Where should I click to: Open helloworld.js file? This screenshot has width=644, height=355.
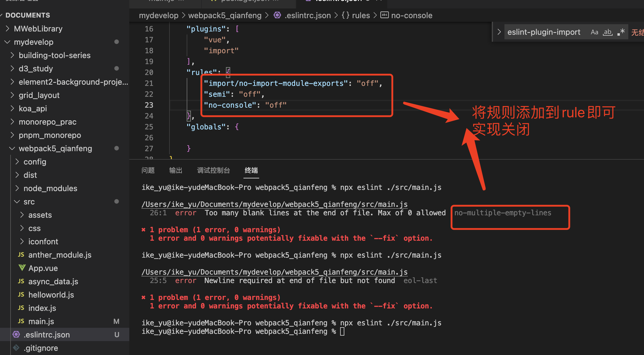[x=51, y=295]
